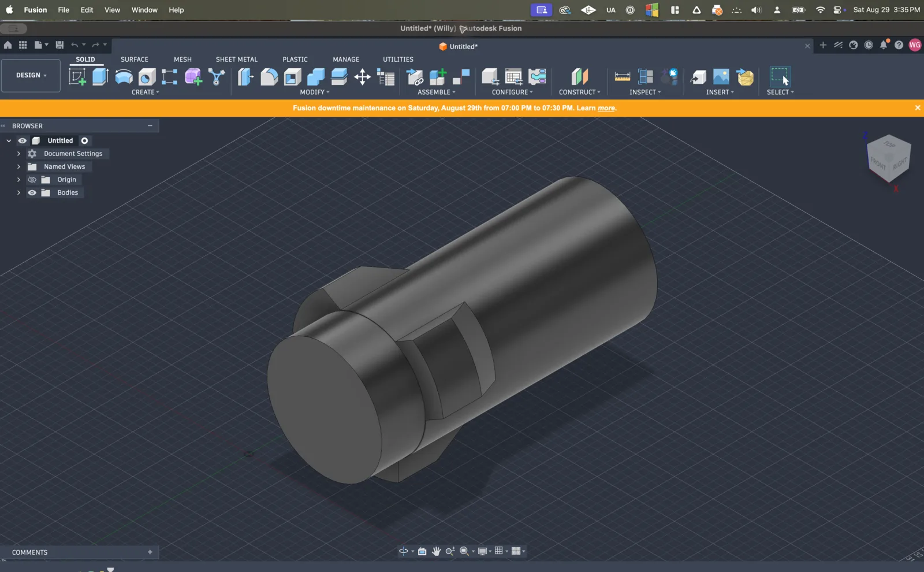
Task: Select the Revolve tool
Action: 124,77
